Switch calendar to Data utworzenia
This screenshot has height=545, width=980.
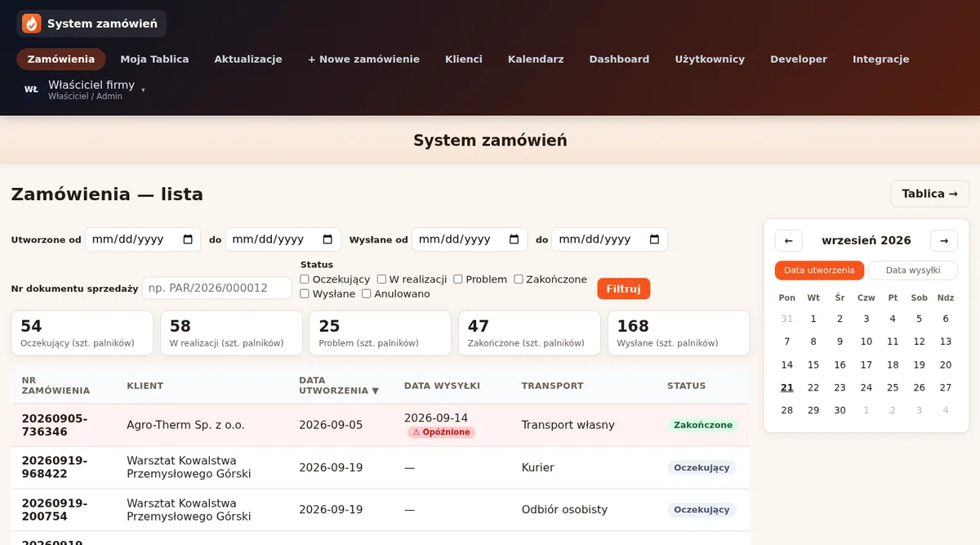(x=819, y=270)
